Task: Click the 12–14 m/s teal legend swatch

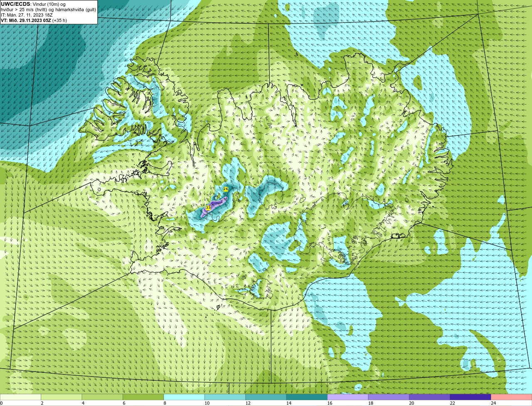Action: pyautogui.click(x=266, y=397)
